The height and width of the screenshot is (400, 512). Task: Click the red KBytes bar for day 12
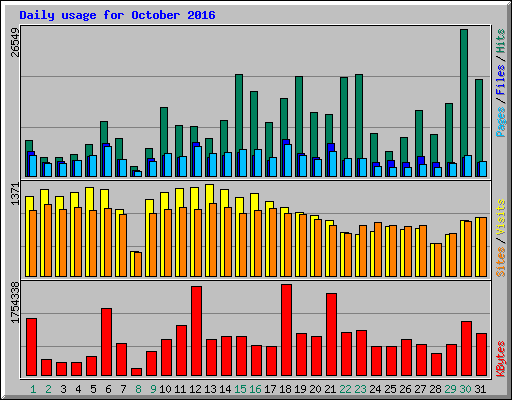point(196,331)
